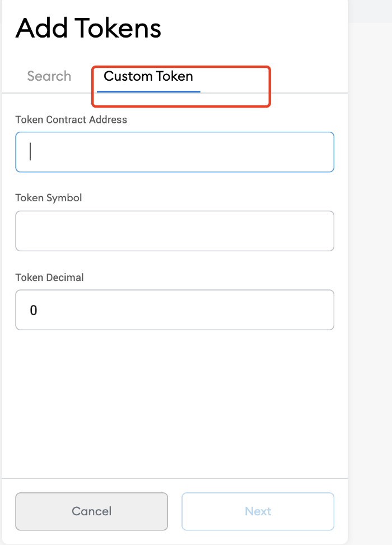Focus the Token Contract Address field

point(175,152)
